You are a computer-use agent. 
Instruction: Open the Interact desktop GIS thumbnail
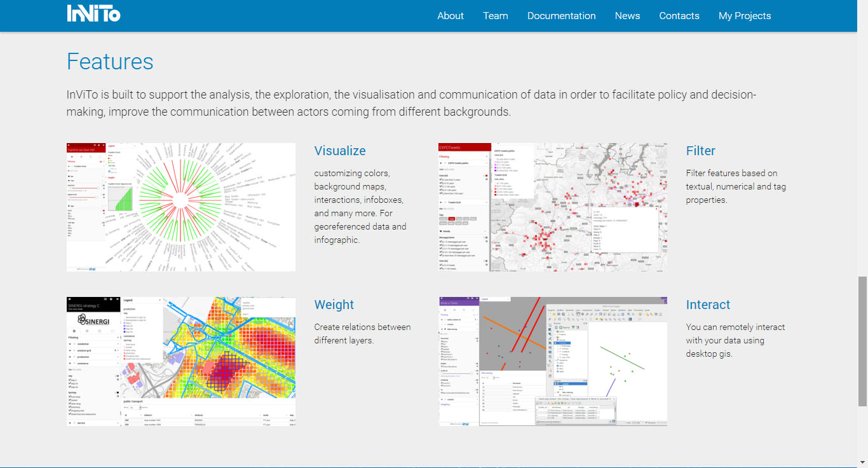point(553,361)
